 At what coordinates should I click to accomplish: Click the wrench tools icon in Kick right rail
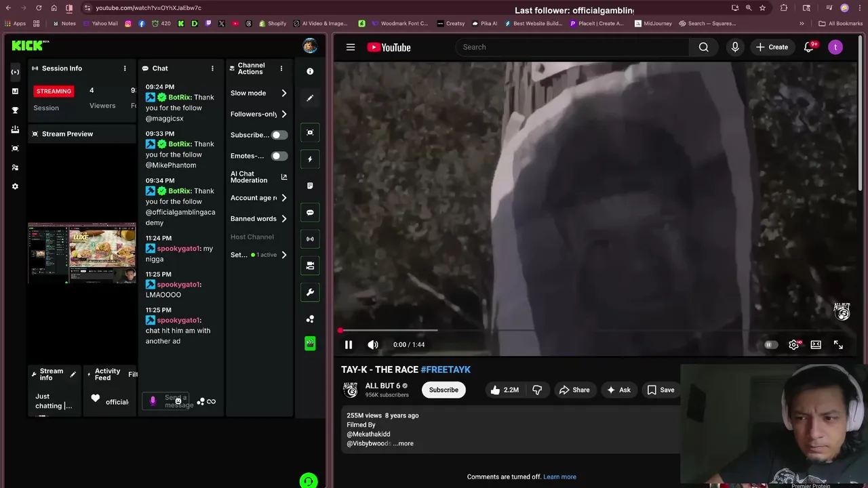tap(310, 292)
